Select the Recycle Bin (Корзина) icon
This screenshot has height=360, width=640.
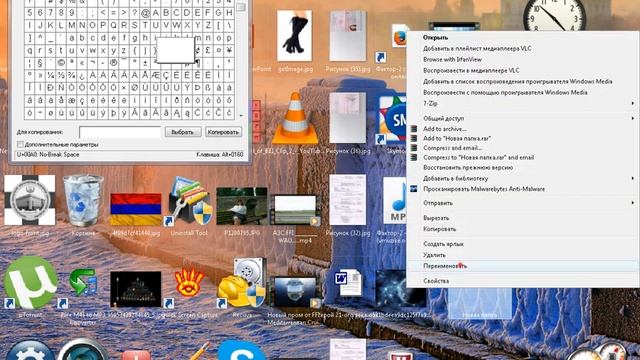[84, 200]
